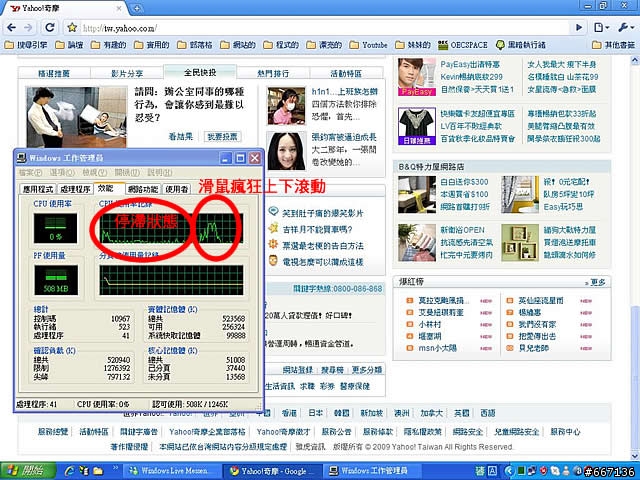Click the 我要投票 vote button
Screen dimensions: 640x480
tap(222, 136)
